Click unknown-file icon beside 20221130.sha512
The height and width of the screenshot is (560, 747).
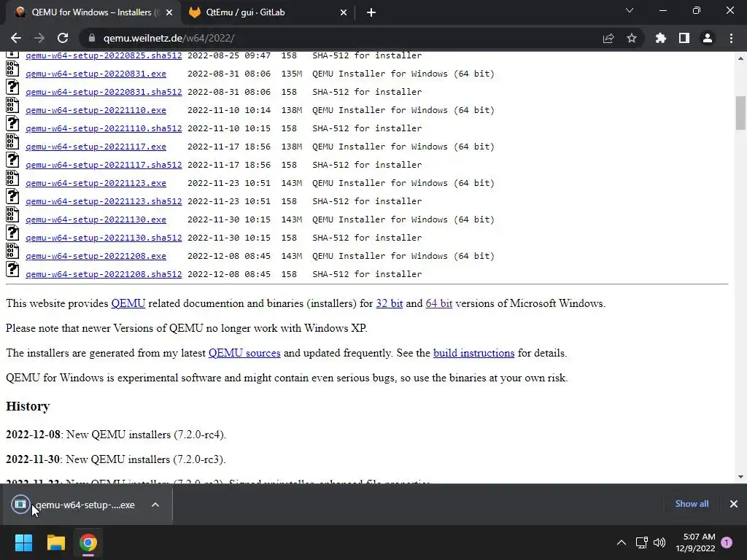(x=12, y=233)
